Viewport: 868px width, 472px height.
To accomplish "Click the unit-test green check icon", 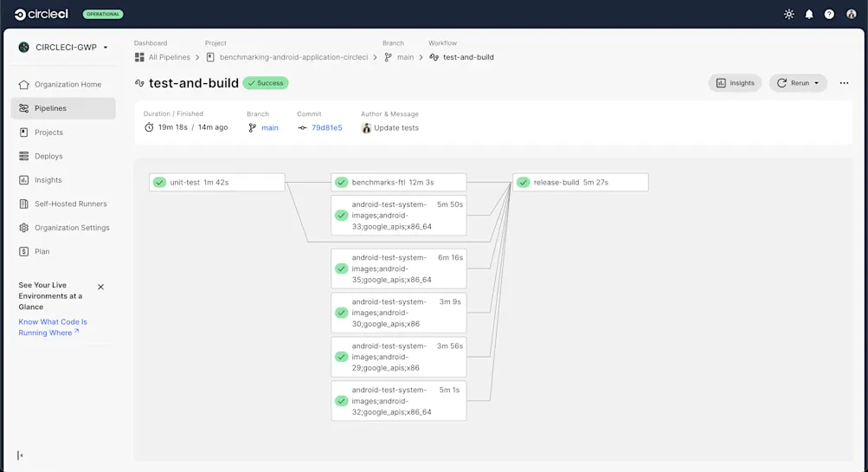I will (x=159, y=182).
